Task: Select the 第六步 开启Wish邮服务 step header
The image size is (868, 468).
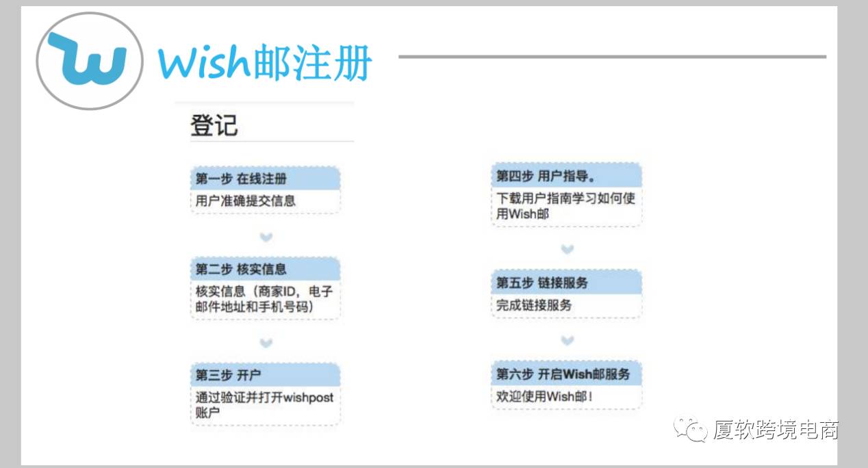Action: (x=567, y=374)
